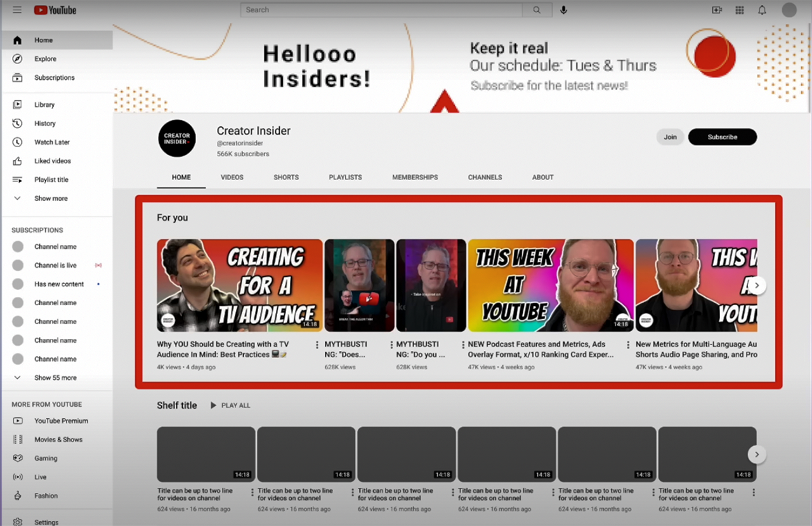Screen dimensions: 812x526
Task: Open the Create video icon
Action: point(717,10)
